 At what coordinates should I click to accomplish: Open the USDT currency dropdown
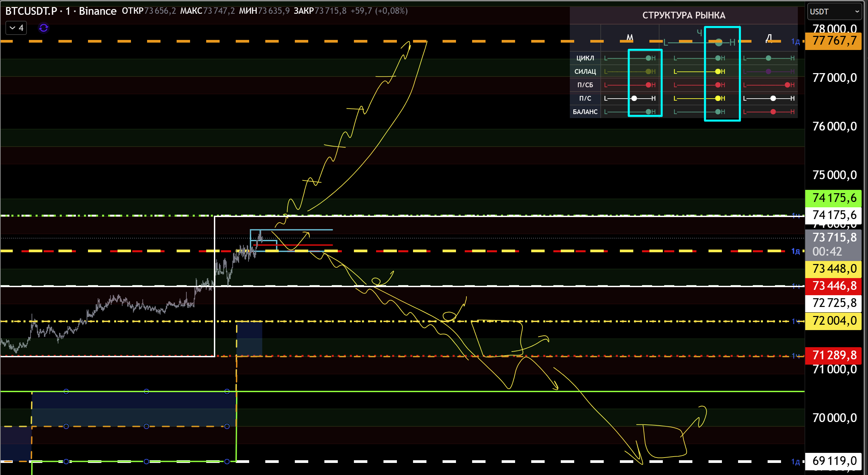(834, 12)
